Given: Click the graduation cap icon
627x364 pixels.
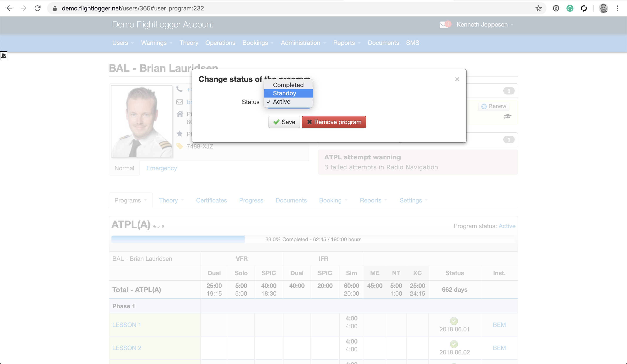Looking at the screenshot, I should pos(507,116).
